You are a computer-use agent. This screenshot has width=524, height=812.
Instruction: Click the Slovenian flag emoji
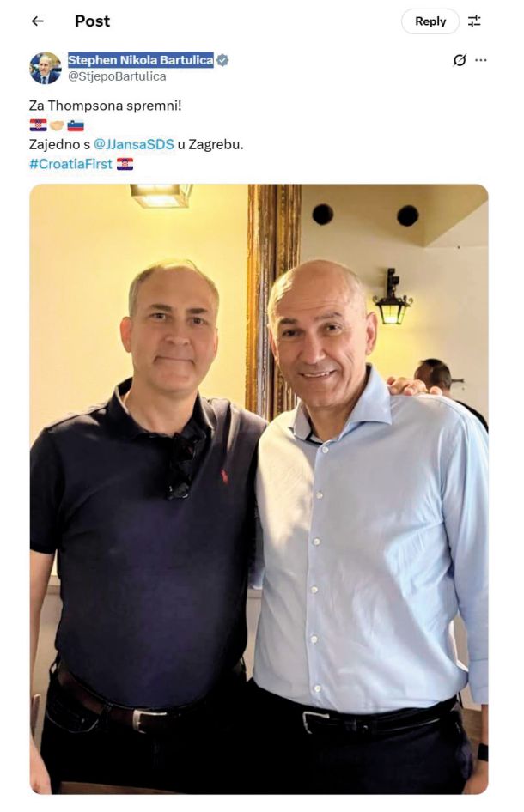click(x=76, y=125)
